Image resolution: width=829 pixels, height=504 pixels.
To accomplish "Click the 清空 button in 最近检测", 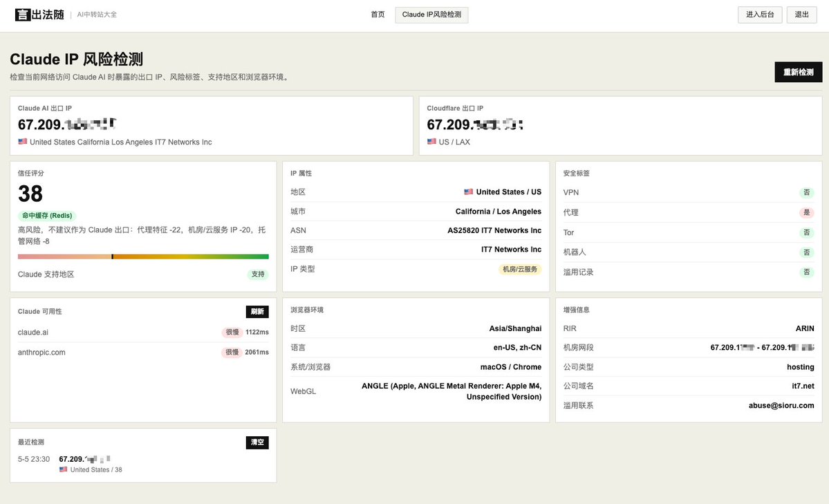I will (x=257, y=442).
